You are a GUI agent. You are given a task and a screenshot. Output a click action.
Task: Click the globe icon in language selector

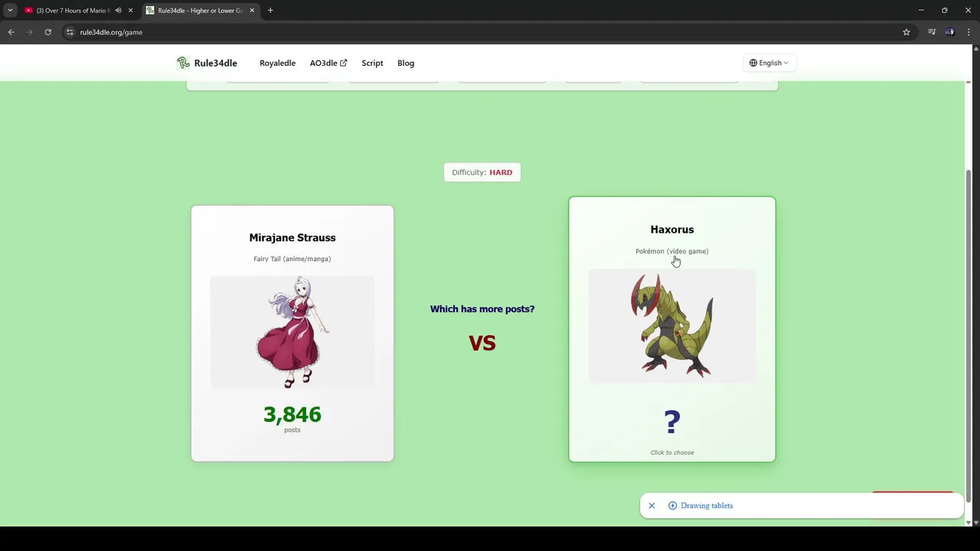click(753, 63)
